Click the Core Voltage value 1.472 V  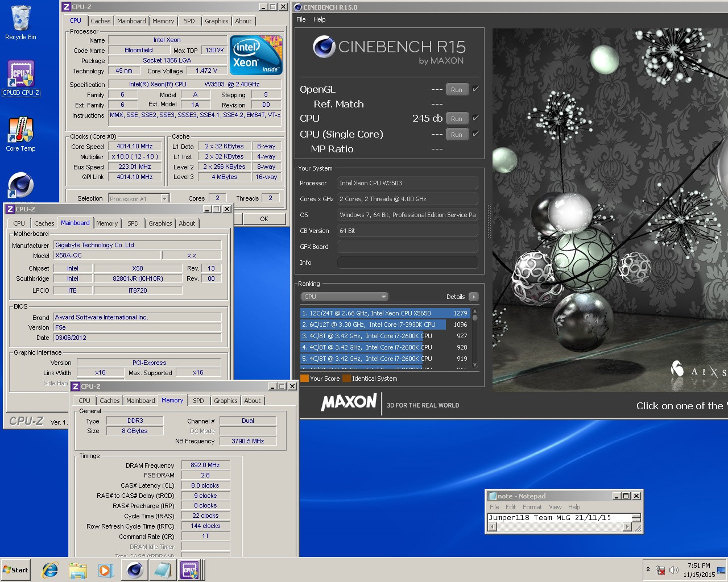pyautogui.click(x=206, y=70)
